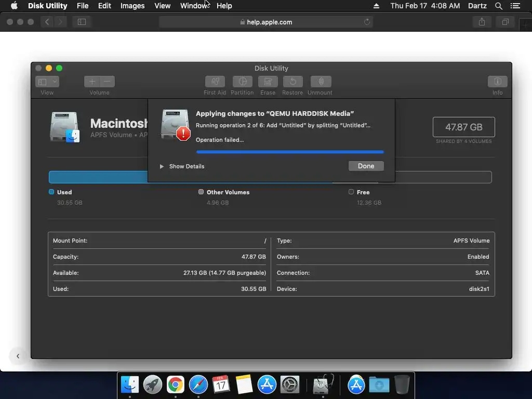Open Spotlight search icon
Image resolution: width=532 pixels, height=399 pixels.
498,6
